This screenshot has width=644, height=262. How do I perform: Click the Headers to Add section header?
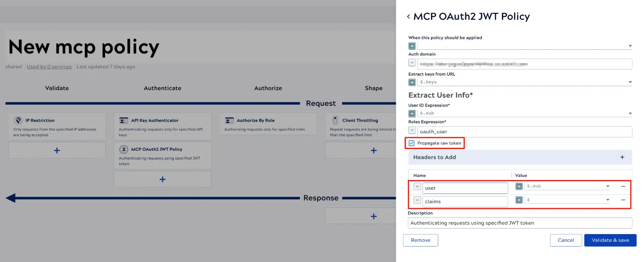520,157
